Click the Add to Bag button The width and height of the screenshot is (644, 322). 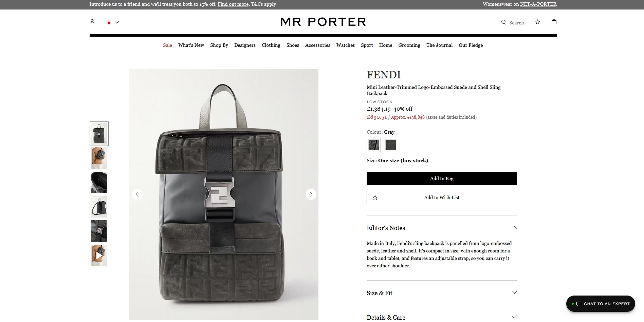(442, 178)
